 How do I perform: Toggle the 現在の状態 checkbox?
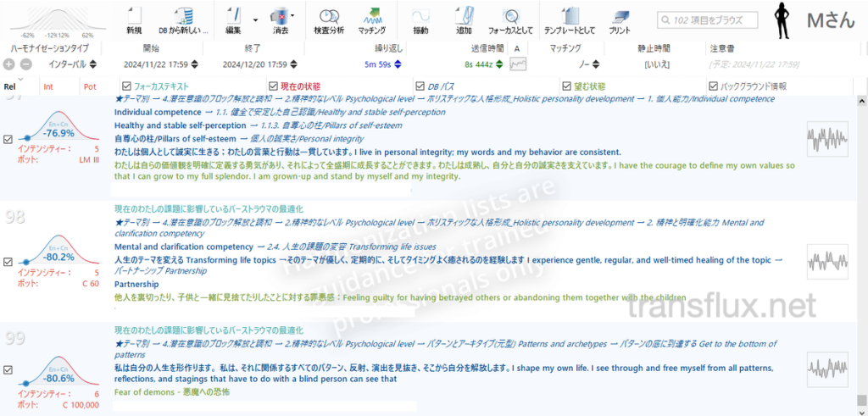(x=273, y=86)
